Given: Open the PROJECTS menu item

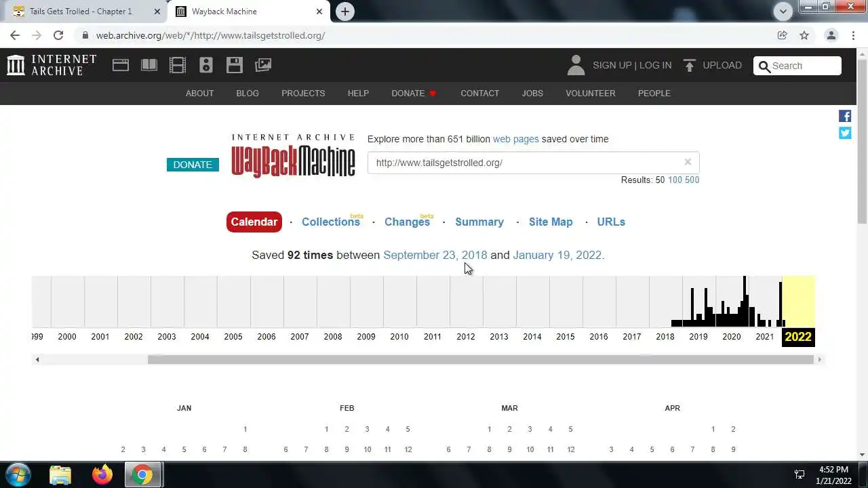Looking at the screenshot, I should coord(303,94).
